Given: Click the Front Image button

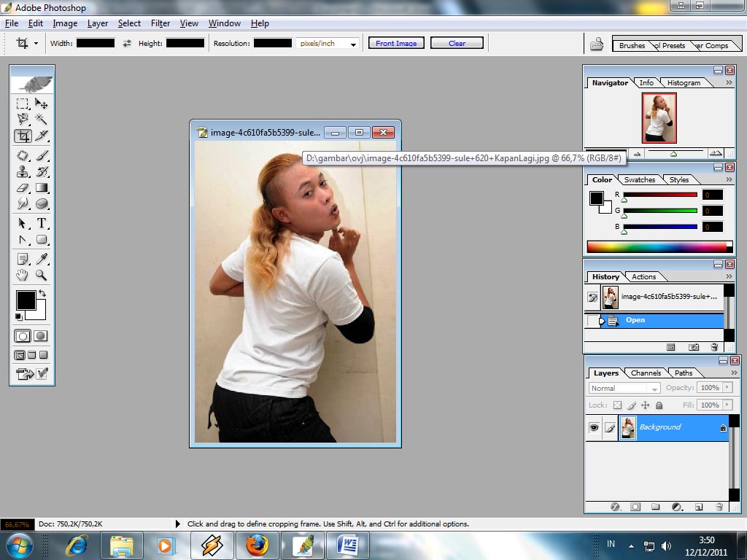Looking at the screenshot, I should [396, 43].
